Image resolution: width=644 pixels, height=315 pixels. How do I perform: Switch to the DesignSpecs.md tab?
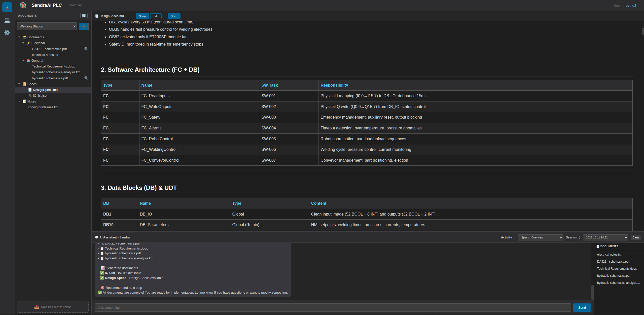click(112, 16)
